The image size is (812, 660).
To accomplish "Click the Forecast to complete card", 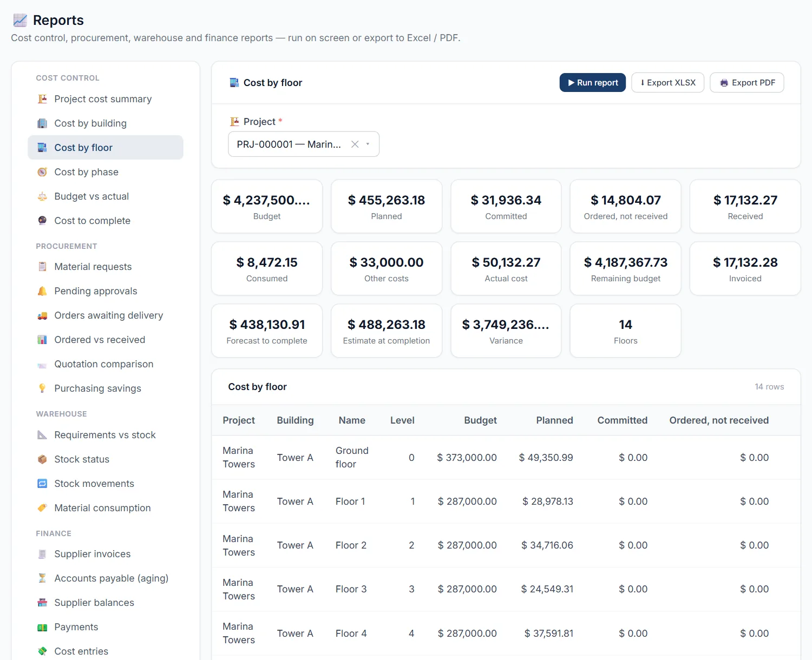I will [x=267, y=331].
